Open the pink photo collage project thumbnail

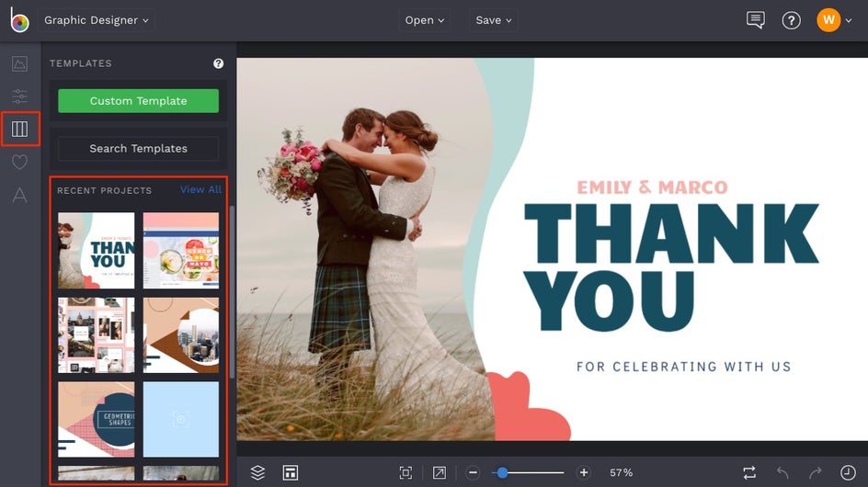pyautogui.click(x=97, y=334)
